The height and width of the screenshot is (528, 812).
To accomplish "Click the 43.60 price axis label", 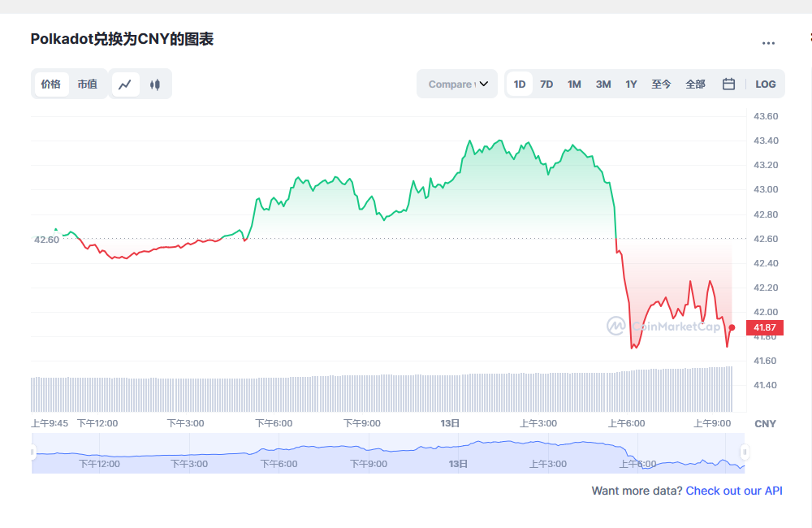I will click(x=766, y=116).
